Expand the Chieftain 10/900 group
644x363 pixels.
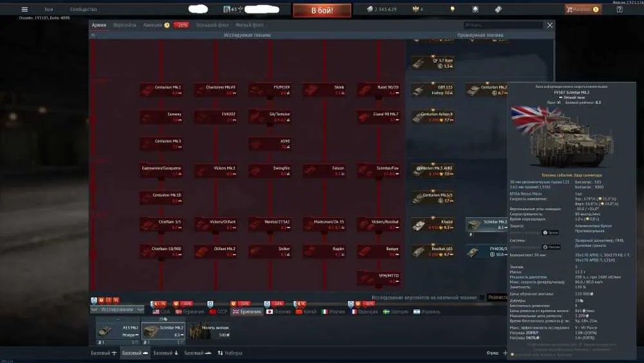[162, 251]
